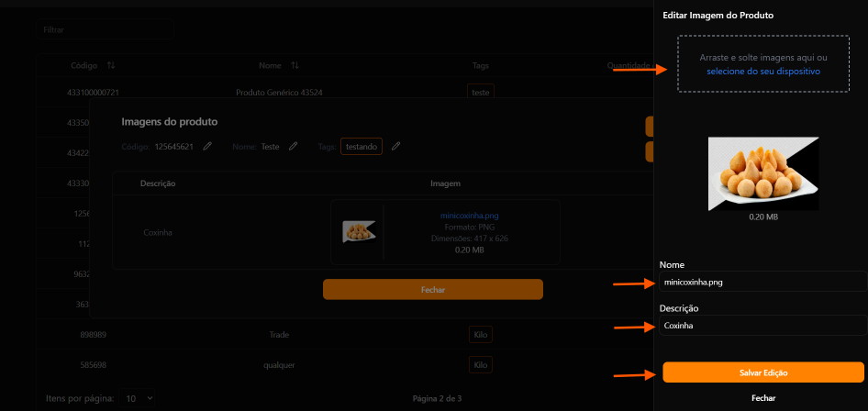Click the large coxinha preview image

[x=763, y=173]
